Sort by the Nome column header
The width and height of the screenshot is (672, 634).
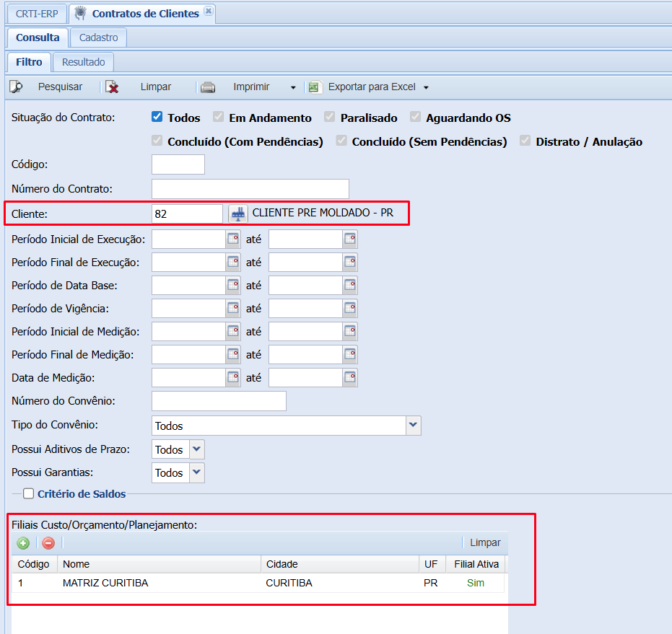(x=159, y=564)
